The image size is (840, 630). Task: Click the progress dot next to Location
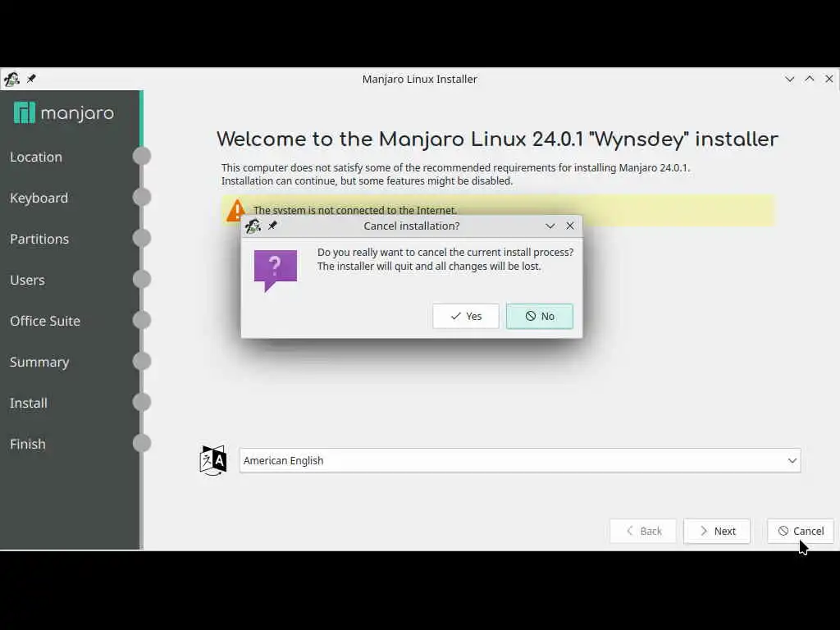pos(141,156)
